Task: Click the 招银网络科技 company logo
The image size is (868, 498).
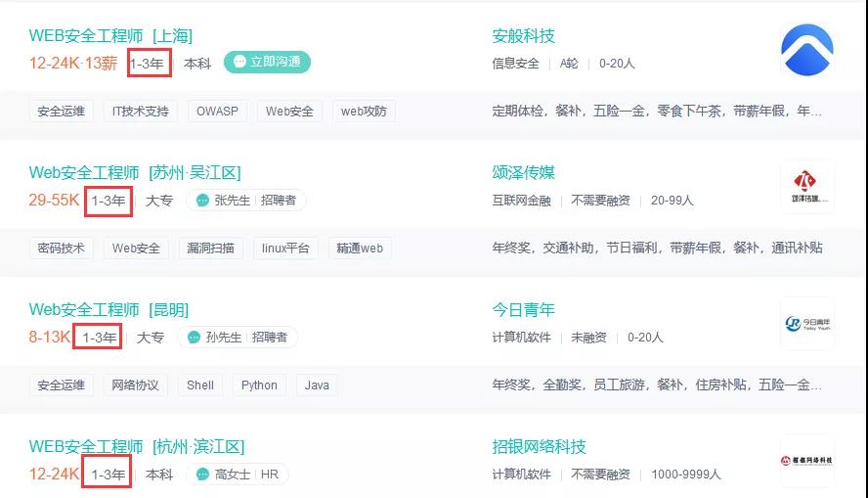Action: (x=806, y=460)
